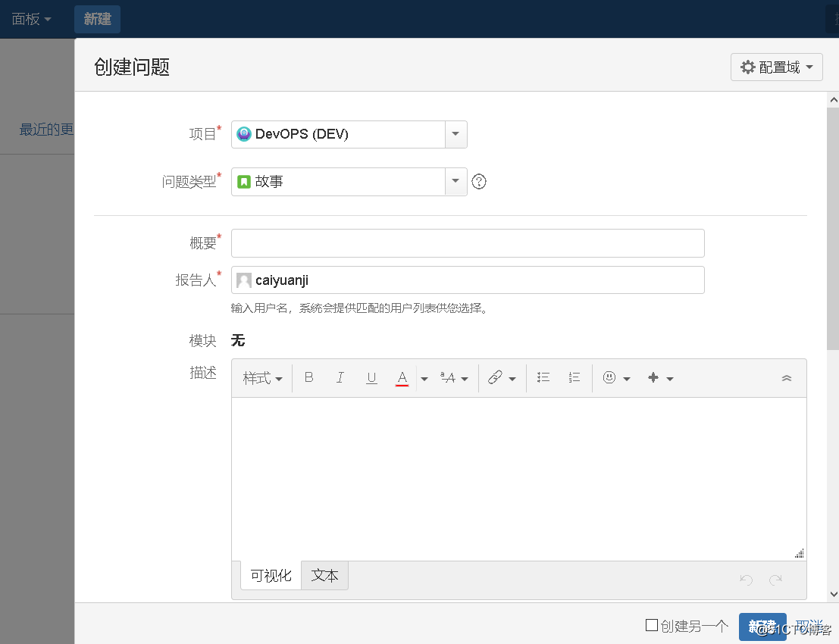Click the DevOPS project avatar icon
The image size is (839, 644).
pos(244,133)
